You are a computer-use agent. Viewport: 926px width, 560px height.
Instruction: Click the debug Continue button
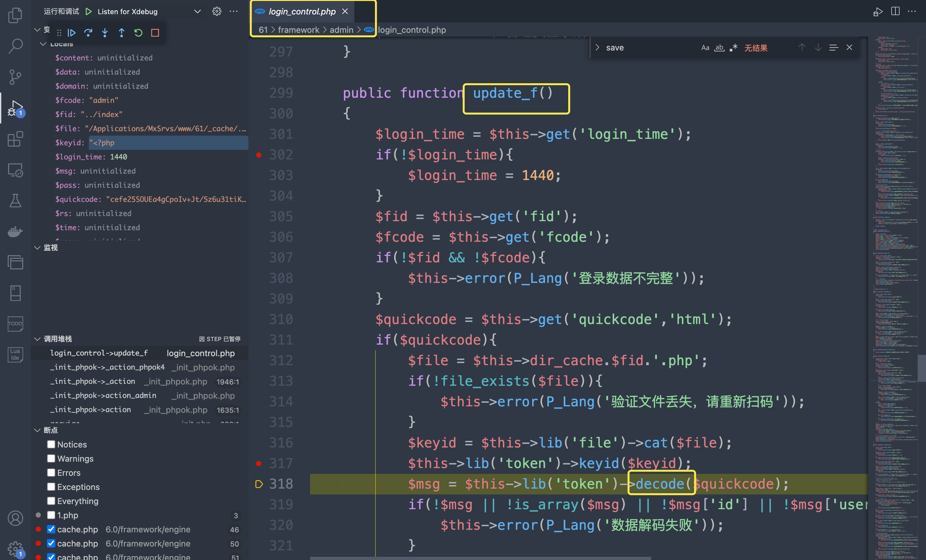point(71,33)
